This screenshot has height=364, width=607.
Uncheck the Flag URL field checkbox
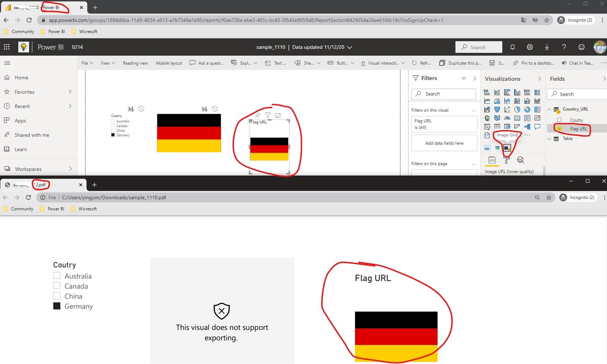pyautogui.click(x=559, y=129)
